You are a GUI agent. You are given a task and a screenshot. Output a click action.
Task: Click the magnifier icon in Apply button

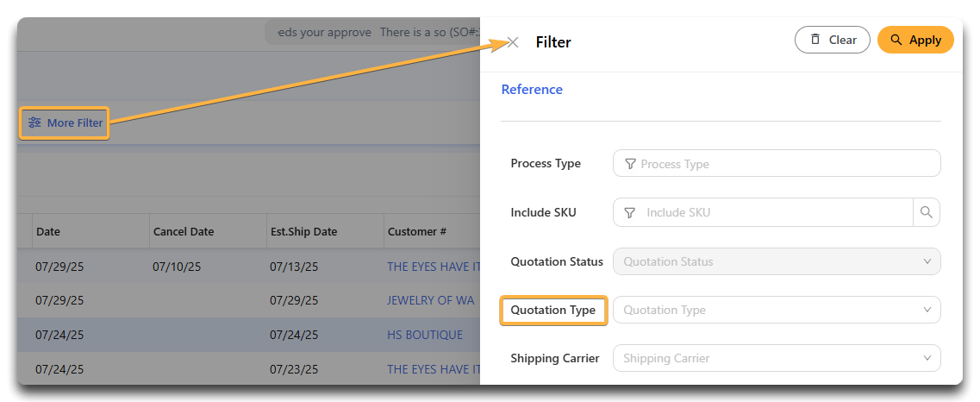pos(896,40)
